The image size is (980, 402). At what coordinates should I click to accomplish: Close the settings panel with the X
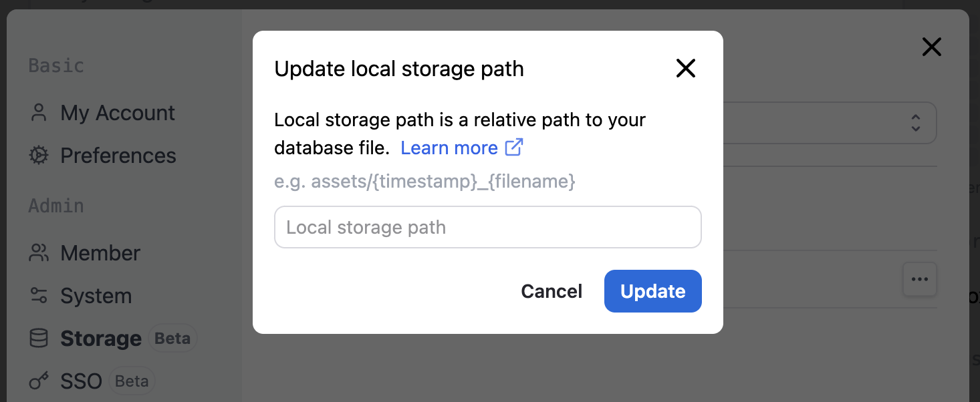click(931, 47)
